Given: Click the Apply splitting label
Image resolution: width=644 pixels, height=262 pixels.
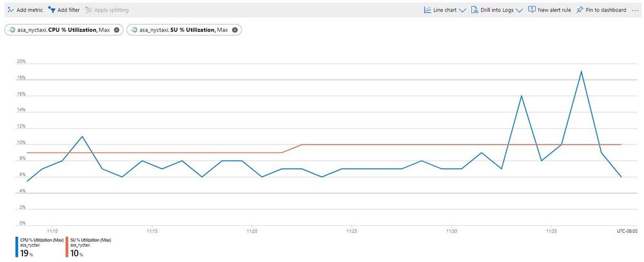Looking at the screenshot, I should click(112, 10).
